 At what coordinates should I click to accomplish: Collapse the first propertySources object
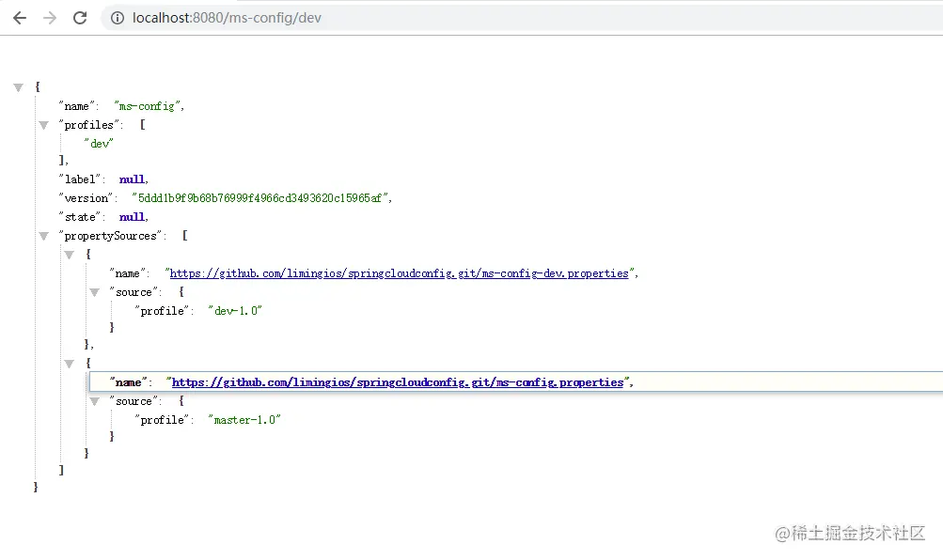[x=70, y=255]
